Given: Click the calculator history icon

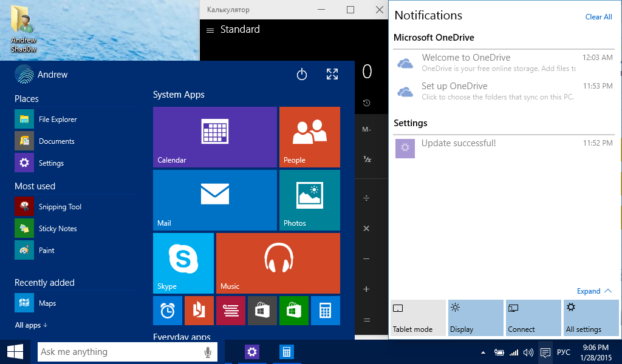Looking at the screenshot, I should pos(366,103).
